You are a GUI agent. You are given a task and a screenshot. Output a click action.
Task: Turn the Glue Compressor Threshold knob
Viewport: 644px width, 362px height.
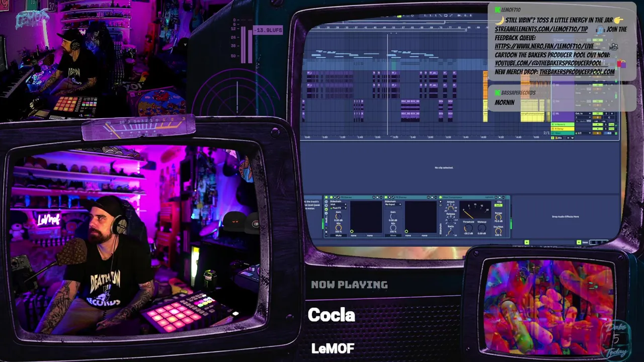[468, 227]
